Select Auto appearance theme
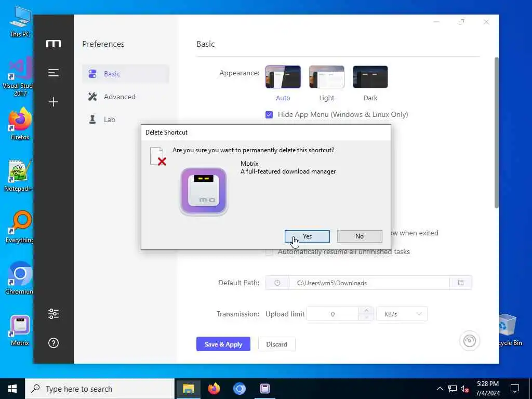 (x=283, y=84)
